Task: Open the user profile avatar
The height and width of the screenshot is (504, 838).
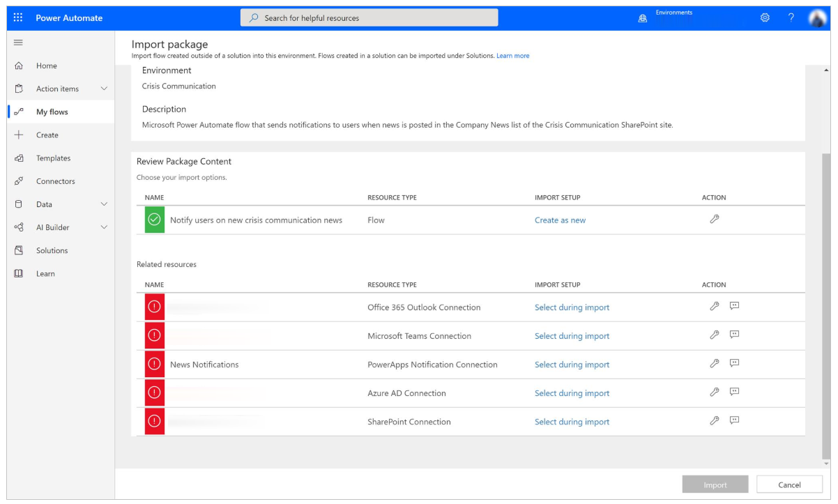Action: click(x=817, y=18)
